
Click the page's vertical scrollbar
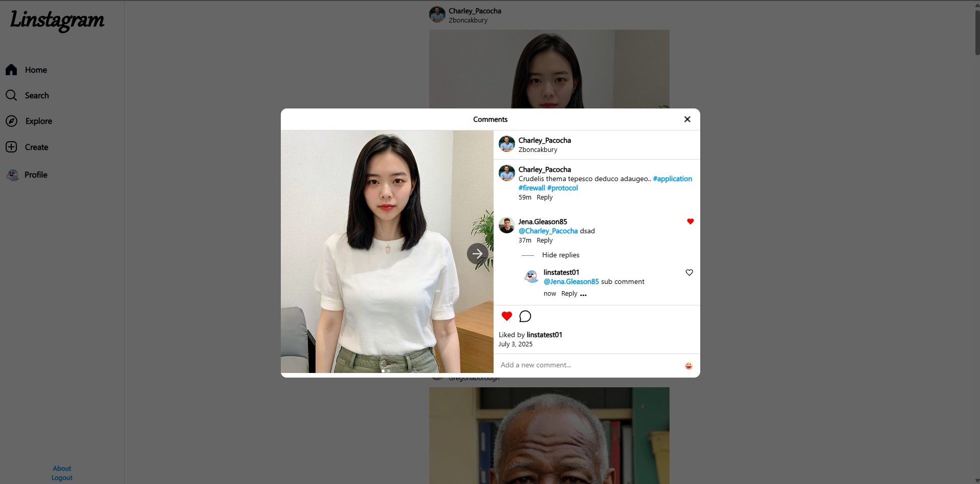[976, 31]
